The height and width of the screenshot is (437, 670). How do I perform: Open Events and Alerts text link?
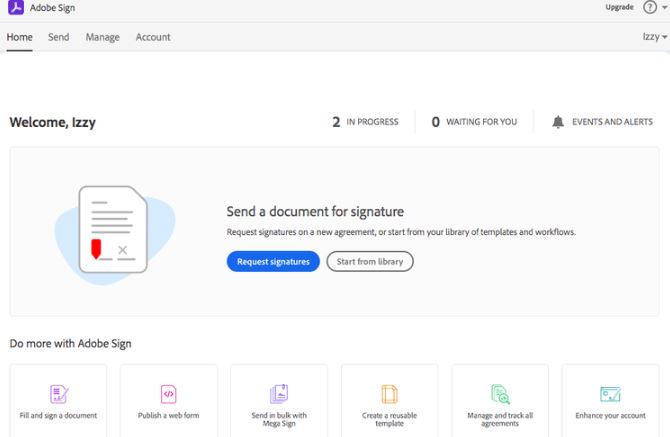click(612, 122)
